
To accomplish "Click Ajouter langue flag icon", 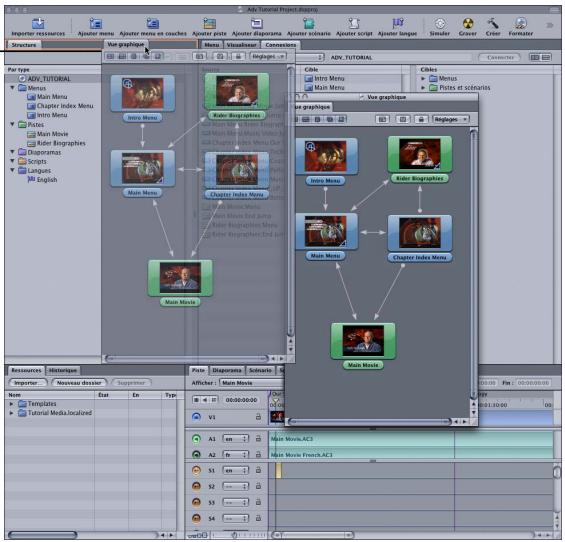I will coord(397,23).
